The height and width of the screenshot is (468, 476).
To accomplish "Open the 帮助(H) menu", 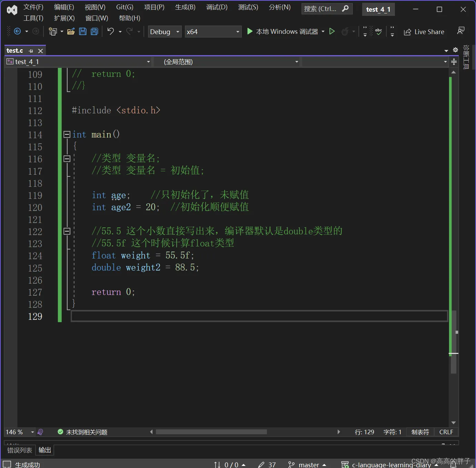I will click(x=130, y=18).
